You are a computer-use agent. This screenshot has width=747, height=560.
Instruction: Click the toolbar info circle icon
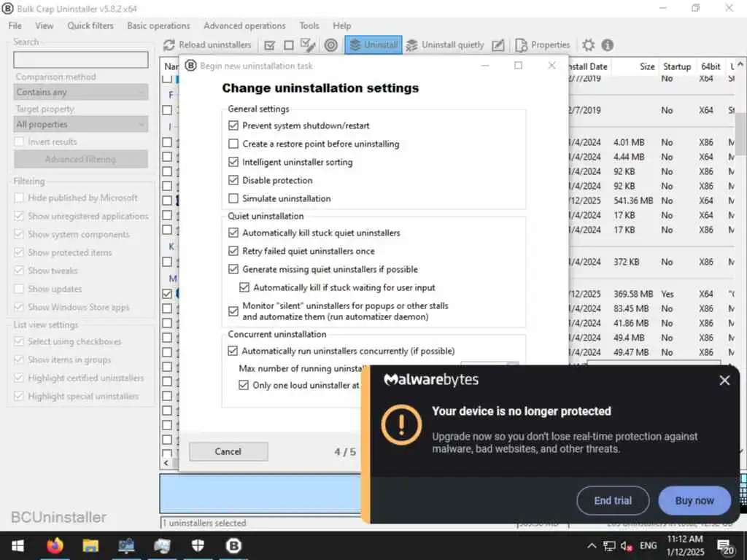coord(608,45)
